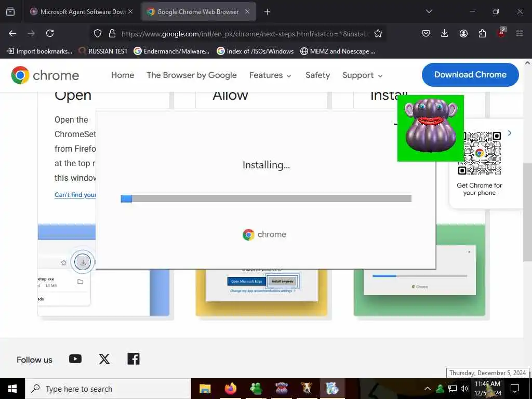Viewport: 532px width, 399px height.
Task: List all tabs with the chevron button
Action: [x=429, y=11]
